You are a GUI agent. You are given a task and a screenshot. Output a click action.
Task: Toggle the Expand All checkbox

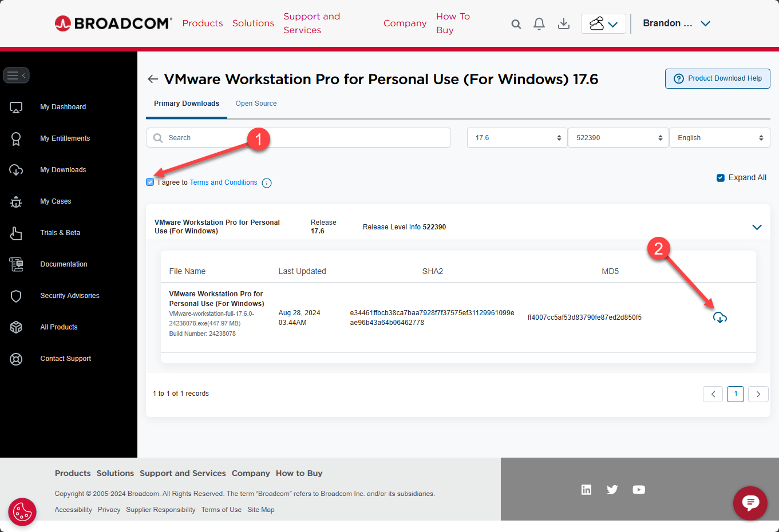pos(721,178)
